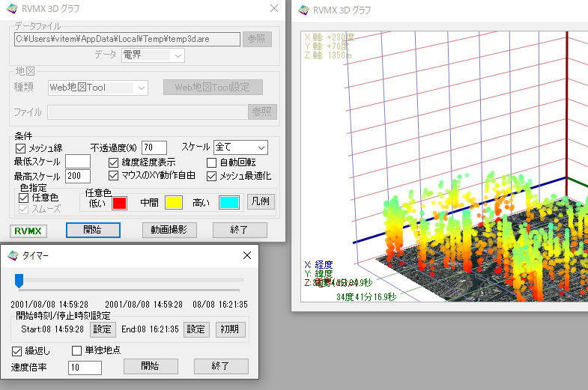Click the 速度倍率 input field
The image size is (588, 390).
pos(85,367)
